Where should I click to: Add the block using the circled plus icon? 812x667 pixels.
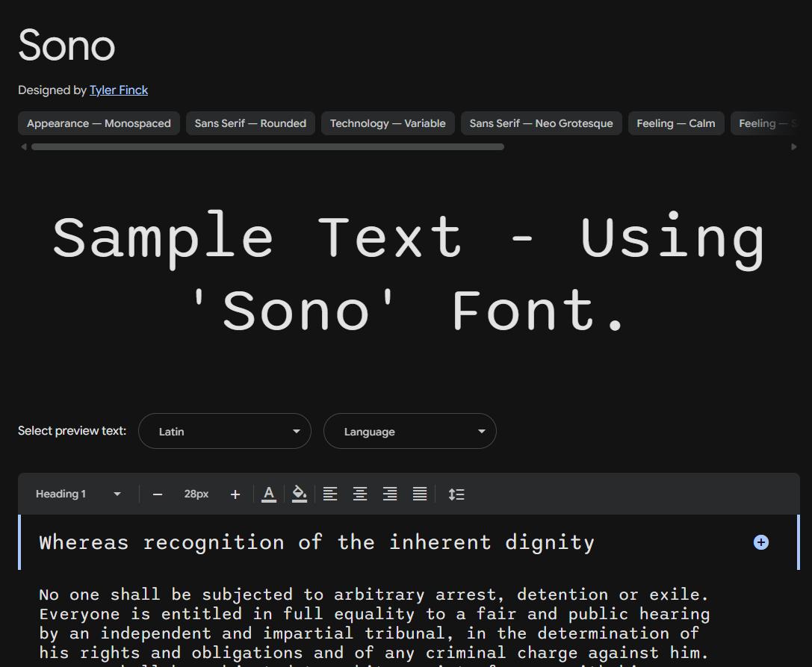[x=760, y=542]
